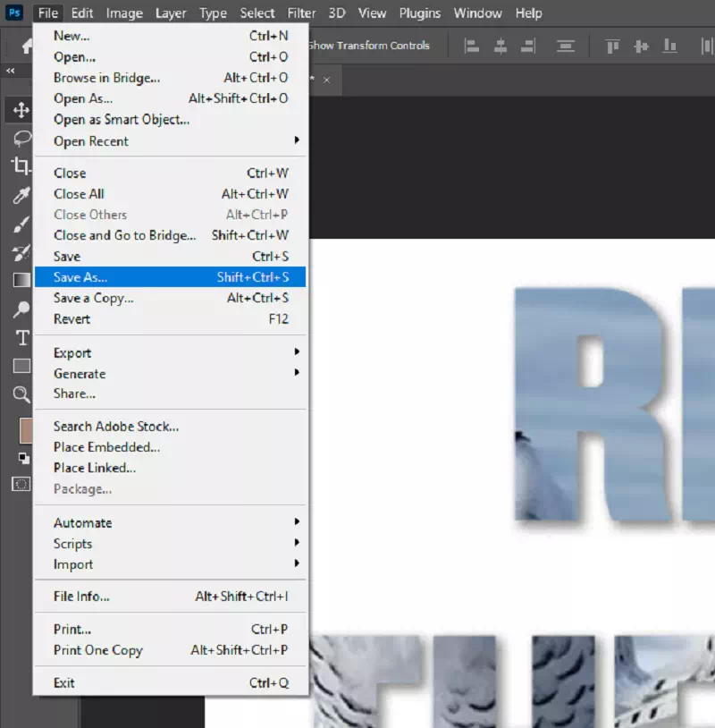Choose Open... from File menu
This screenshot has width=715, height=728.
coord(171,56)
